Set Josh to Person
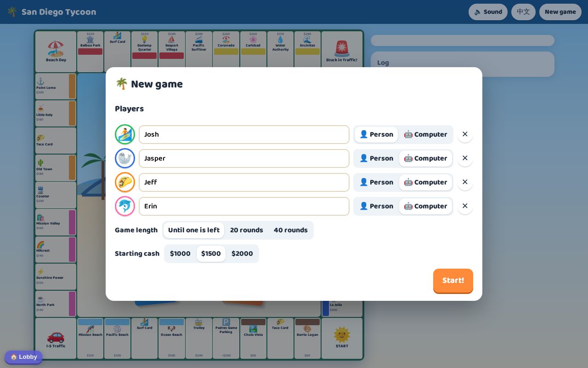The image size is (588, 368). [x=376, y=134]
